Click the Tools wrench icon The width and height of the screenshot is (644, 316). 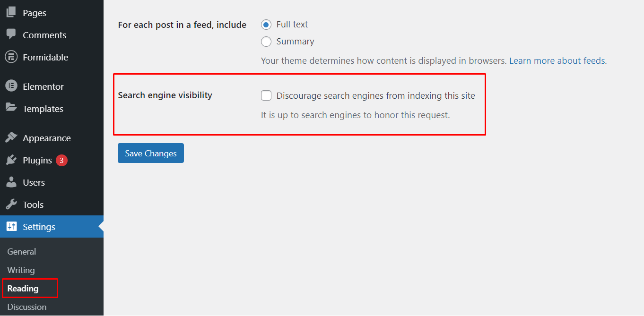(10, 204)
